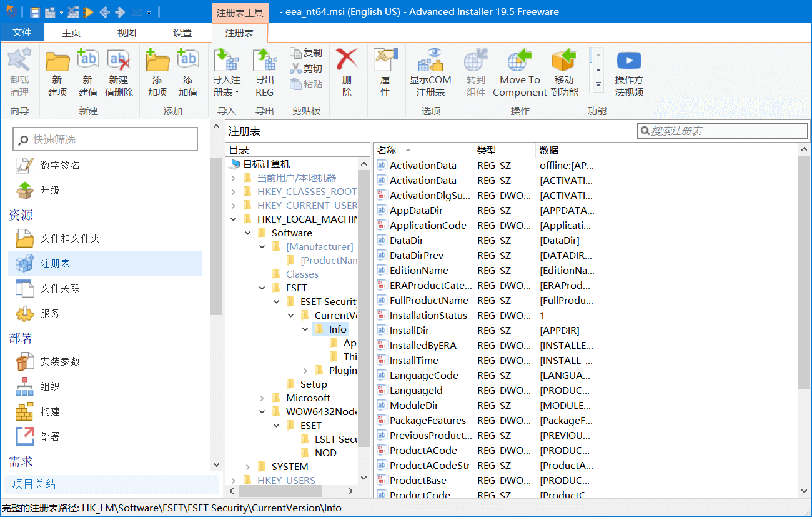Switch to the 主页 ribbon tab
Image resolution: width=812 pixels, height=517 pixels.
tap(71, 33)
